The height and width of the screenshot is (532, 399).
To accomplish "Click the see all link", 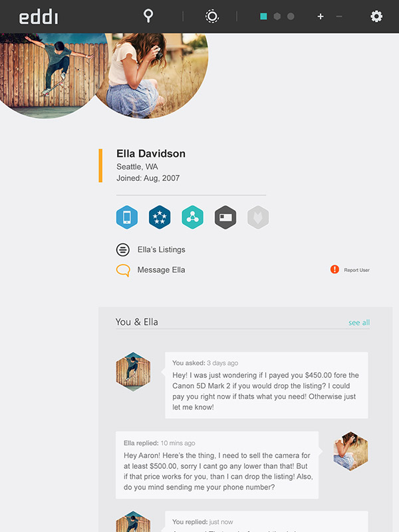I will tap(359, 323).
